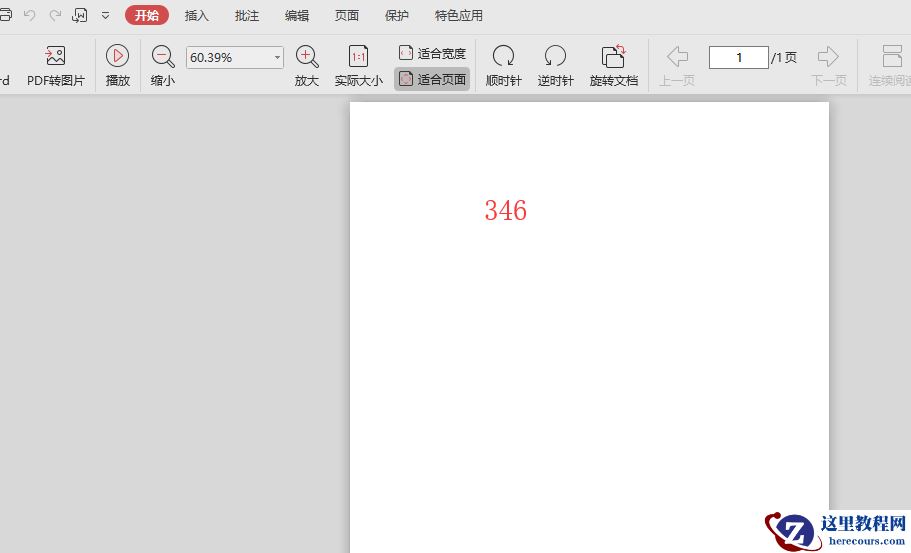The height and width of the screenshot is (553, 911).
Task: Set view to 实际大小
Action: [x=358, y=66]
